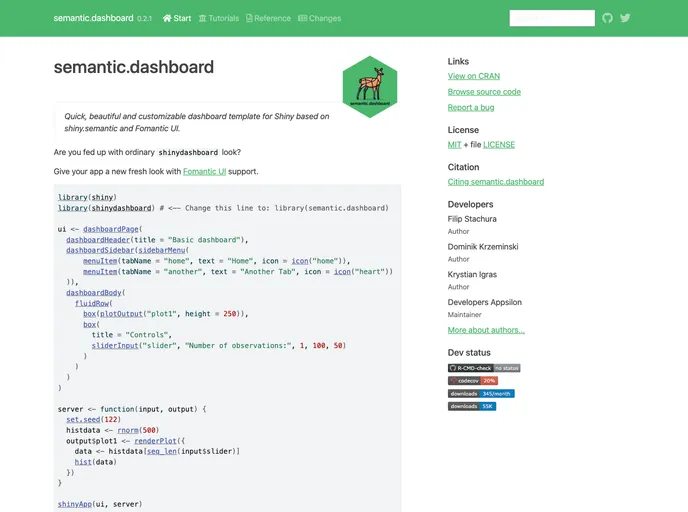Click the dashboardPage function link
The height and width of the screenshot is (512, 688).
tap(111, 229)
